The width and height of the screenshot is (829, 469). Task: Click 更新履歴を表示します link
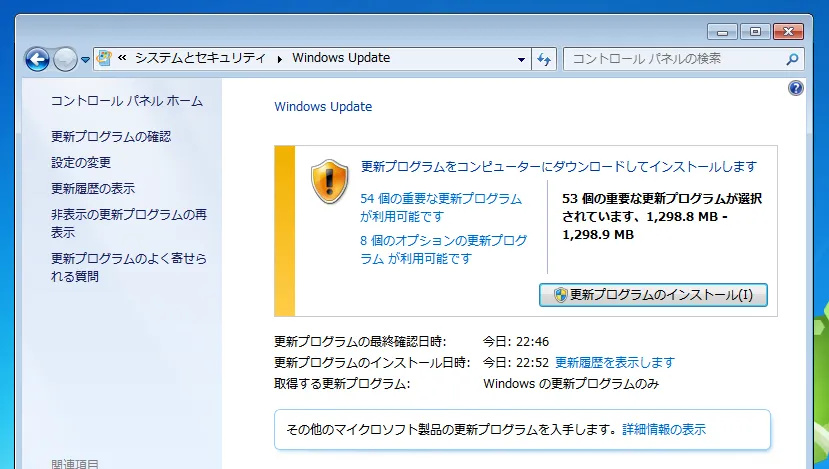pyautogui.click(x=615, y=362)
